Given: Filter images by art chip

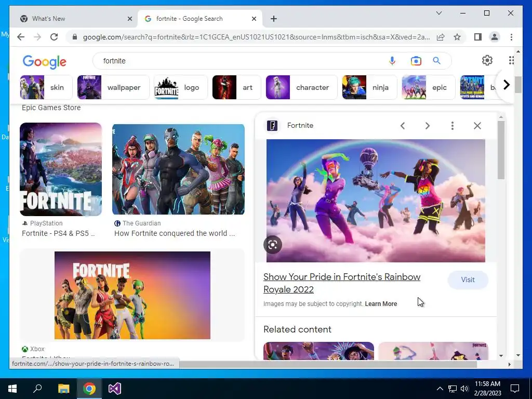Looking at the screenshot, I should (x=236, y=87).
